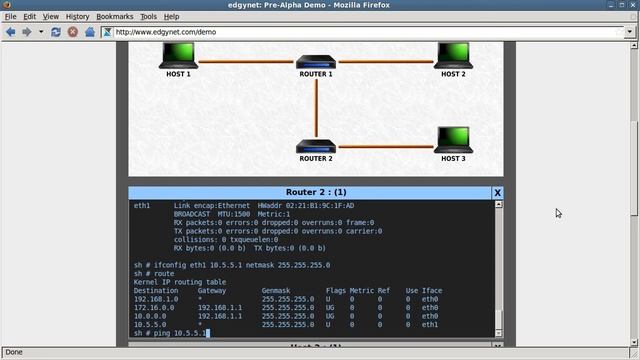Viewport: 640px width, 360px height.
Task: Click the page scrollbar down arrow
Action: point(633,342)
